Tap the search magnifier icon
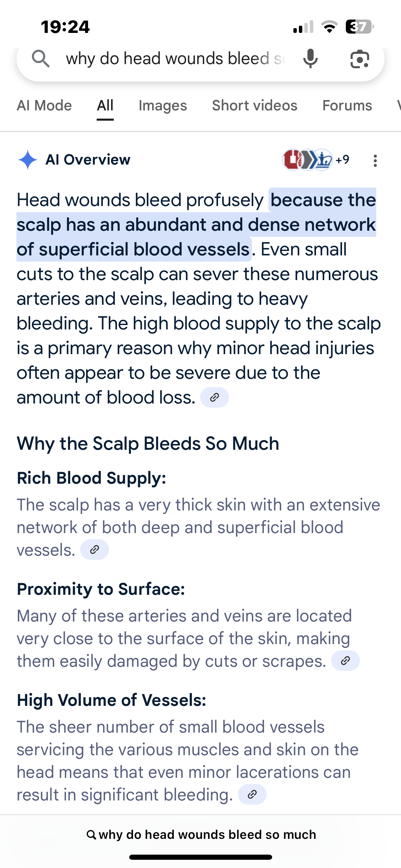401x868 pixels. (x=41, y=59)
